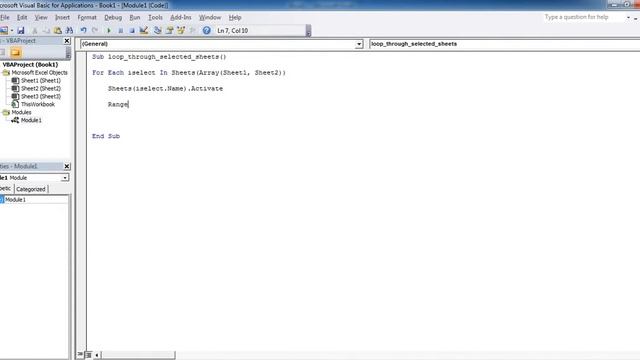Click the code window horizontal scrollbar thumb
The height and width of the screenshot is (360, 640).
click(x=138, y=355)
